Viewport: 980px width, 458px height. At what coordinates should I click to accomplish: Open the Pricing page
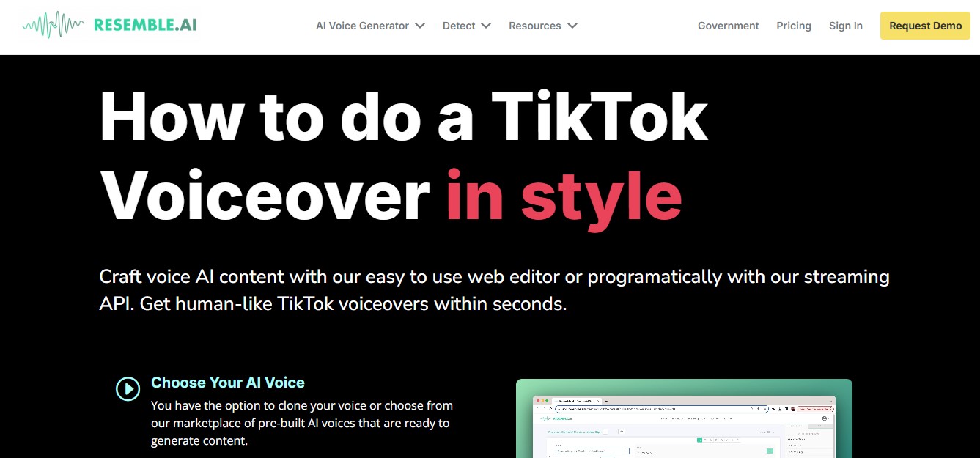794,26
